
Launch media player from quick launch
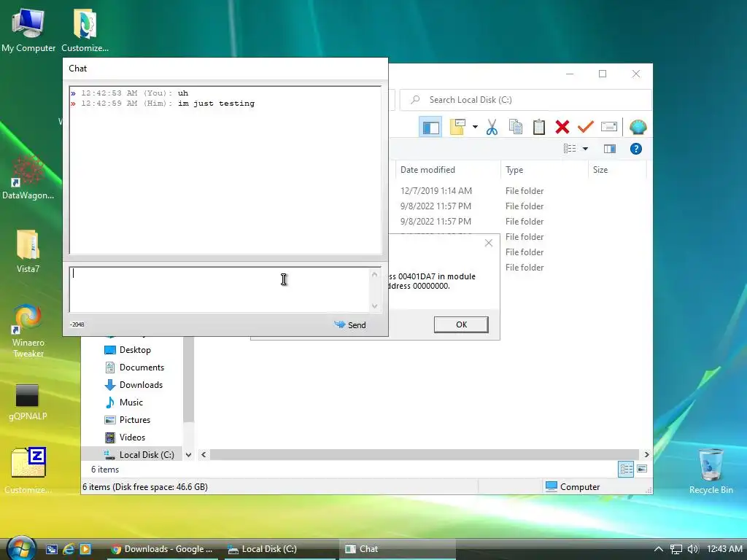click(85, 549)
